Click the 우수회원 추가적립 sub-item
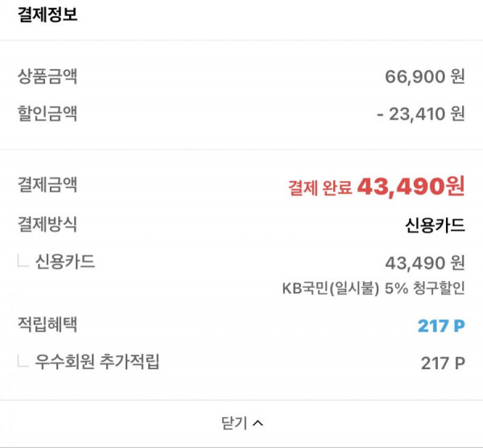 [x=97, y=362]
